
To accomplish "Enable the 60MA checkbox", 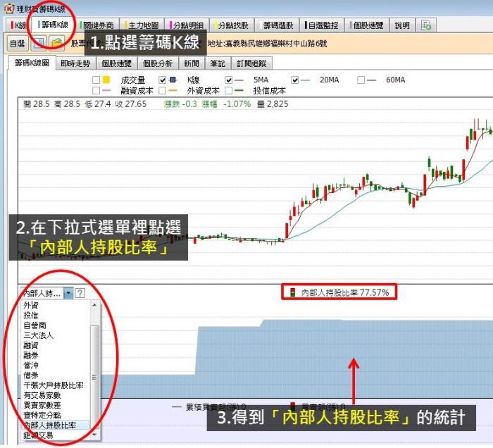I will (361, 80).
